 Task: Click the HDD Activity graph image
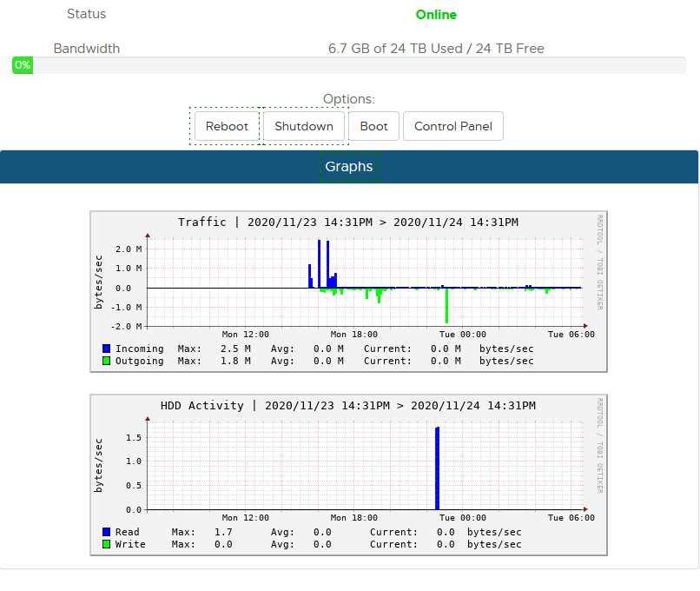pyautogui.click(x=348, y=475)
